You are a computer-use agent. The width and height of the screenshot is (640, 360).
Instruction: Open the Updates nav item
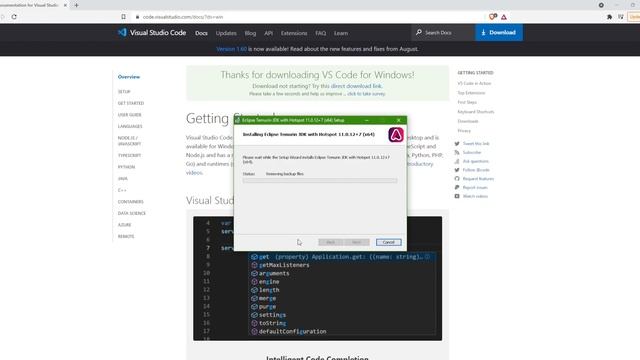click(x=226, y=33)
